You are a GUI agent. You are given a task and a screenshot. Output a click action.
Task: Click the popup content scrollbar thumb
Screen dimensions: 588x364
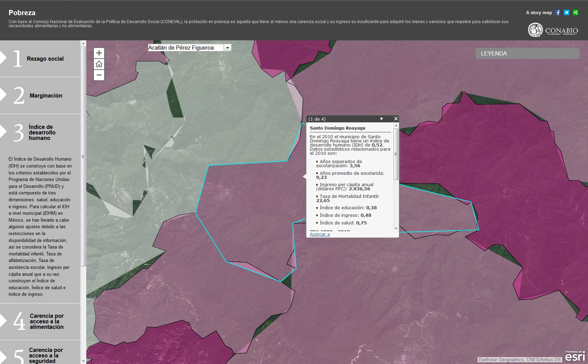(396, 154)
